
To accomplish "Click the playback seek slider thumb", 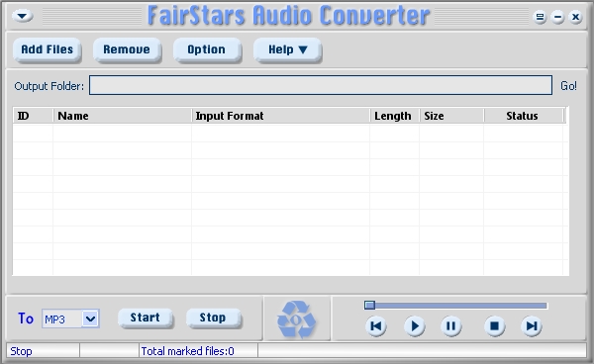I will 369,306.
